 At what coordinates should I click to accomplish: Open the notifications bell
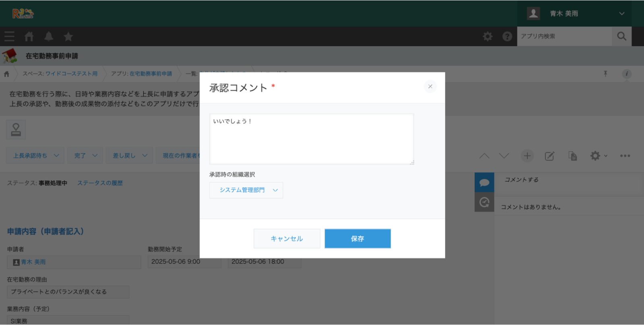point(49,37)
